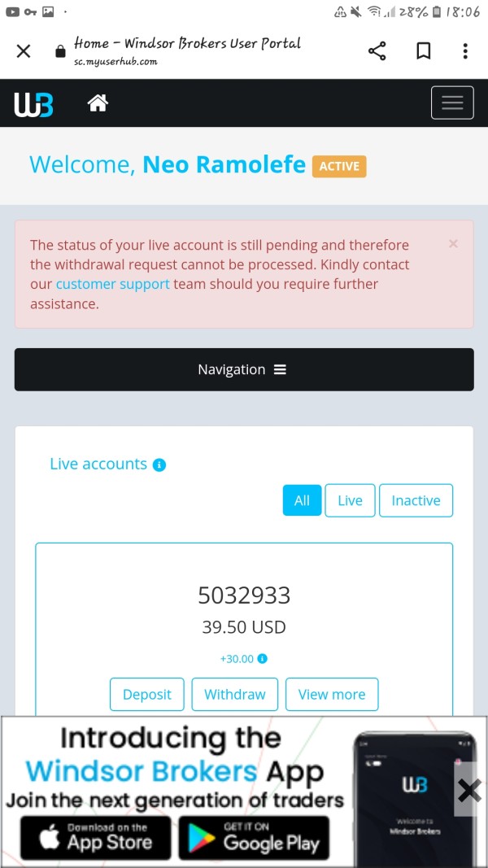Bookmark this page with the bookmark icon
This screenshot has height=868, width=488.
click(x=423, y=51)
